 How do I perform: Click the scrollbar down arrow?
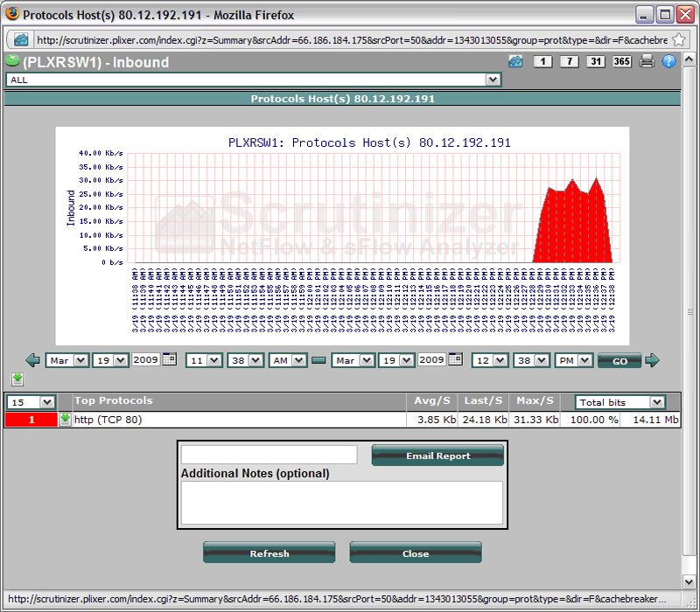click(x=689, y=581)
